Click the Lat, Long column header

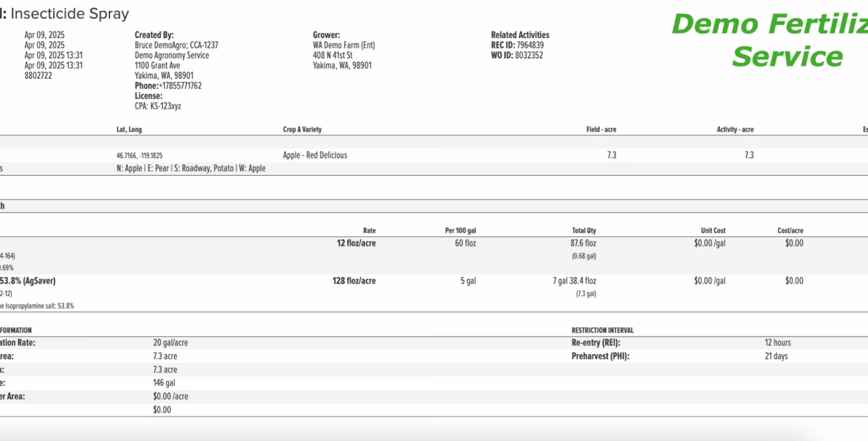click(x=130, y=130)
